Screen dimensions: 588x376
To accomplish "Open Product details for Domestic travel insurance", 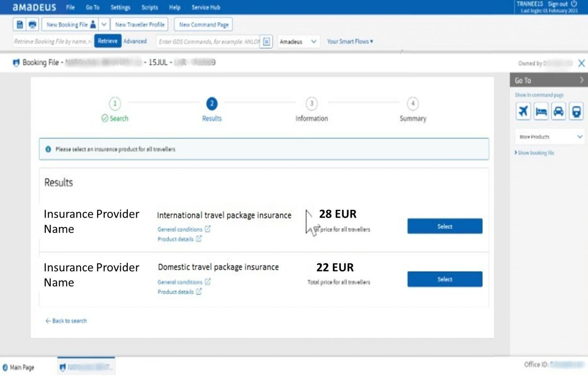I will (x=180, y=292).
